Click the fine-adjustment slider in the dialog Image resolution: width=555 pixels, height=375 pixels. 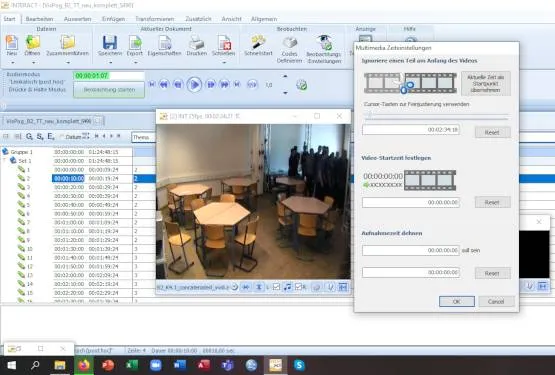(436, 116)
